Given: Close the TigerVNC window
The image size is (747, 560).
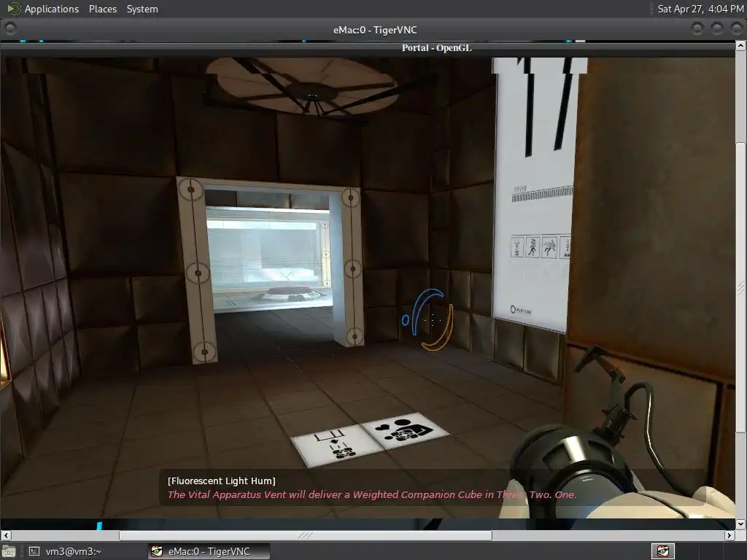Looking at the screenshot, I should click(x=737, y=29).
